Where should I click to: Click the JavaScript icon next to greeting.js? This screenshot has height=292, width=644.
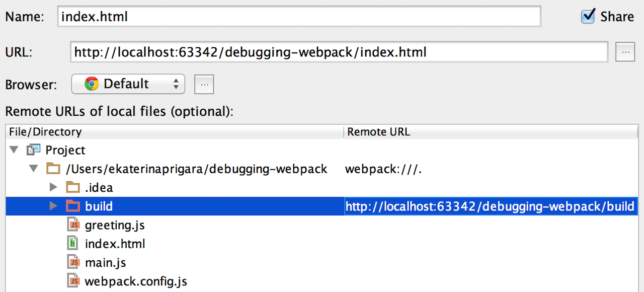[73, 225]
